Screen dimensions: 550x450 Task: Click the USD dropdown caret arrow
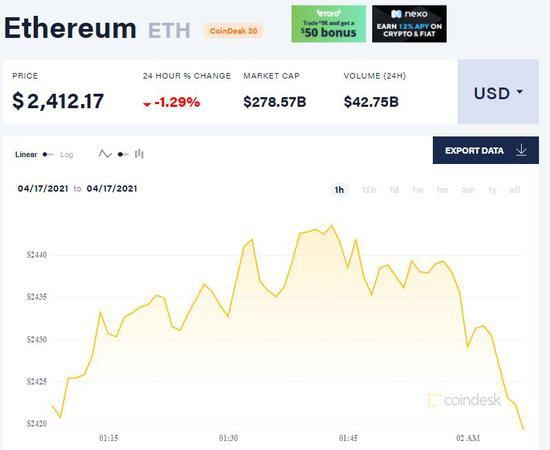coord(520,92)
